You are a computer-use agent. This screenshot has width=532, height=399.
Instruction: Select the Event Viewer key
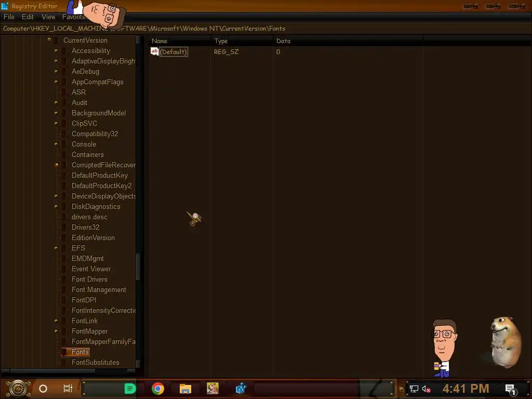91,269
